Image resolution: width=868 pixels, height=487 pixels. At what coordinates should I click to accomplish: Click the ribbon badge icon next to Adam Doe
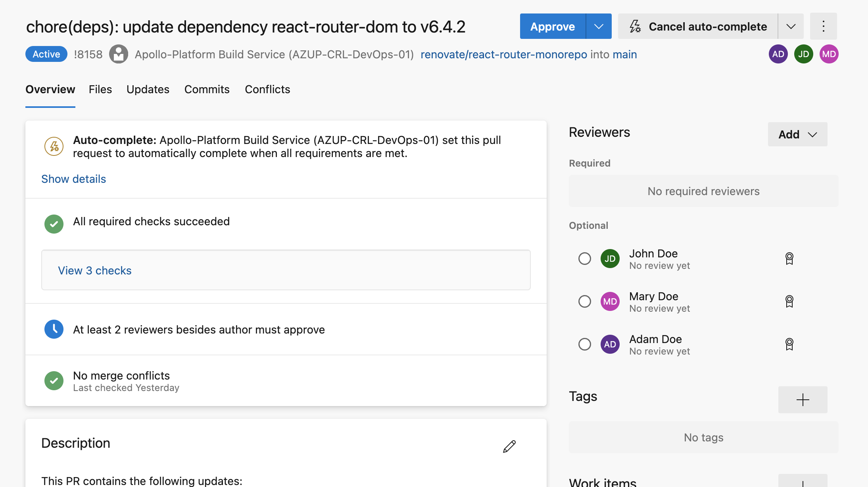(789, 344)
